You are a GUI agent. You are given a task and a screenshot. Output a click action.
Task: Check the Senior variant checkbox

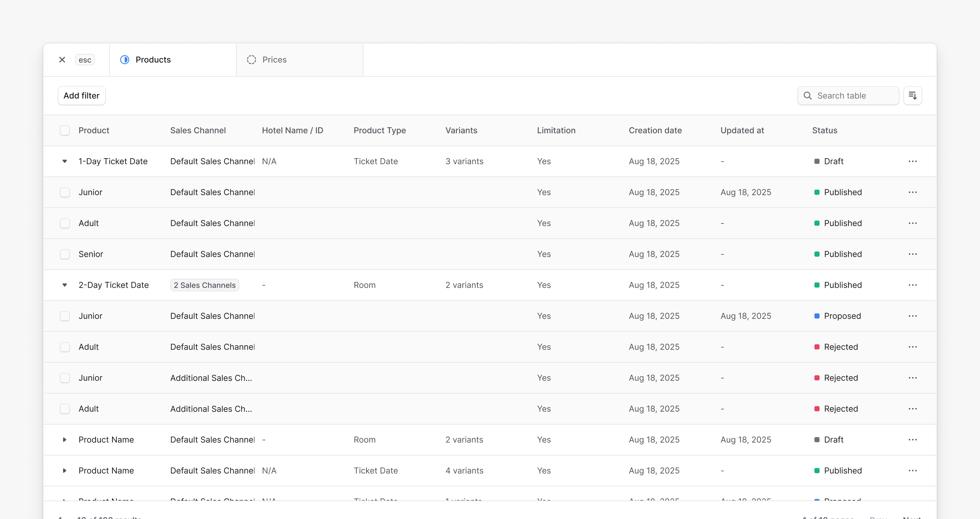65,254
